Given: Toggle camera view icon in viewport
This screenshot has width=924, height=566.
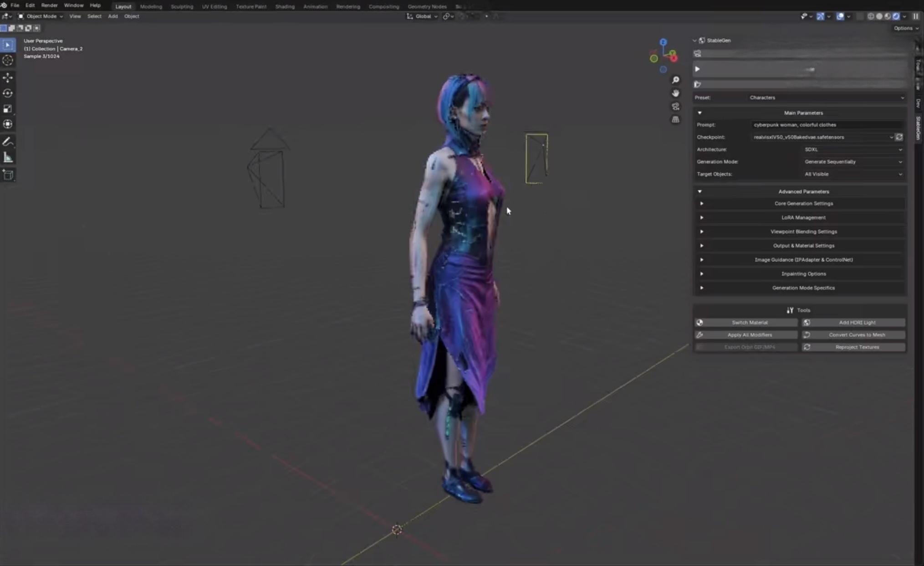Looking at the screenshot, I should coord(675,106).
